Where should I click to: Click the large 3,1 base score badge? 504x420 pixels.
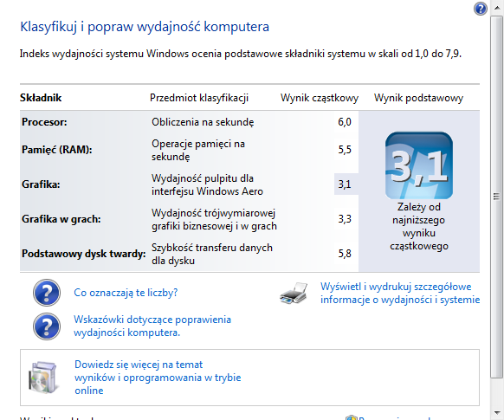419,165
